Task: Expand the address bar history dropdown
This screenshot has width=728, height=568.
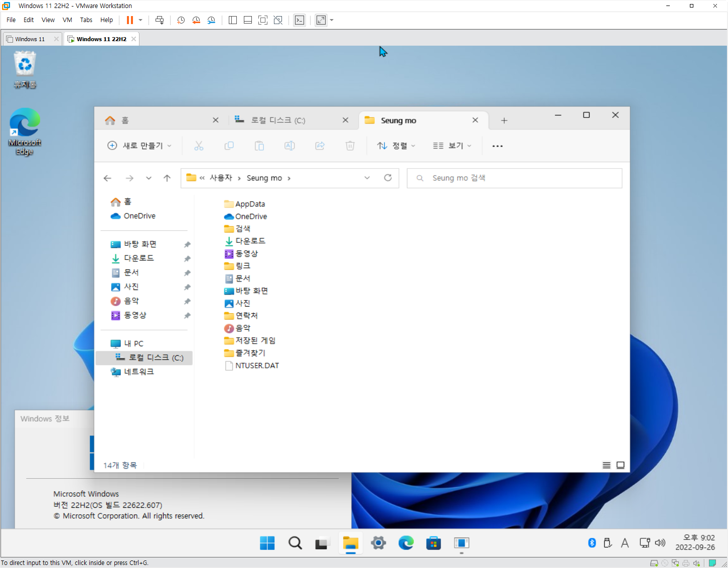Action: tap(367, 178)
